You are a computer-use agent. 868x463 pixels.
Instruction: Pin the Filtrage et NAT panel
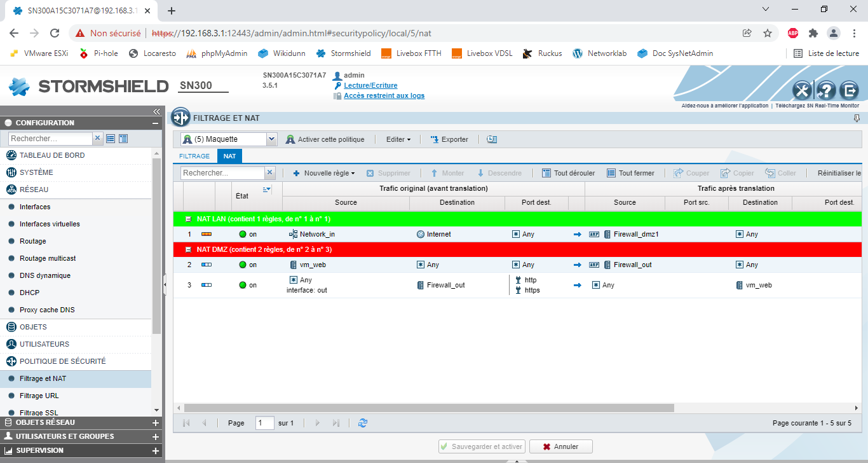click(857, 118)
